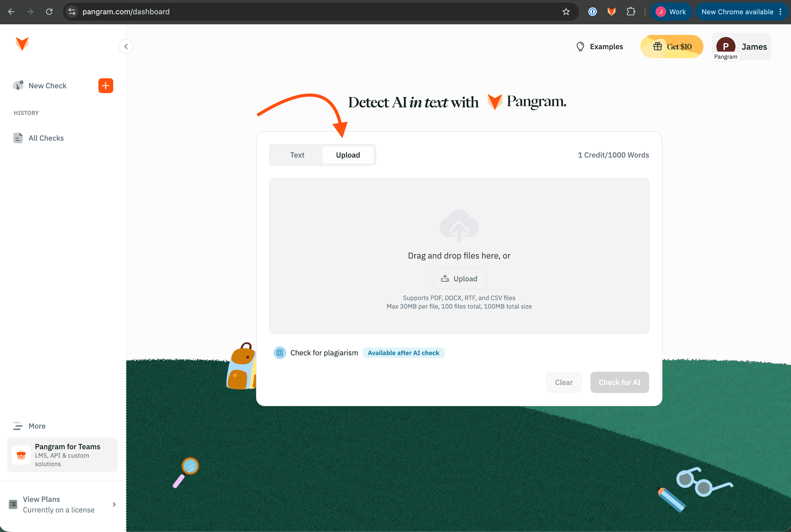The width and height of the screenshot is (791, 532).
Task: Click the cloud upload icon
Action: [x=459, y=226]
